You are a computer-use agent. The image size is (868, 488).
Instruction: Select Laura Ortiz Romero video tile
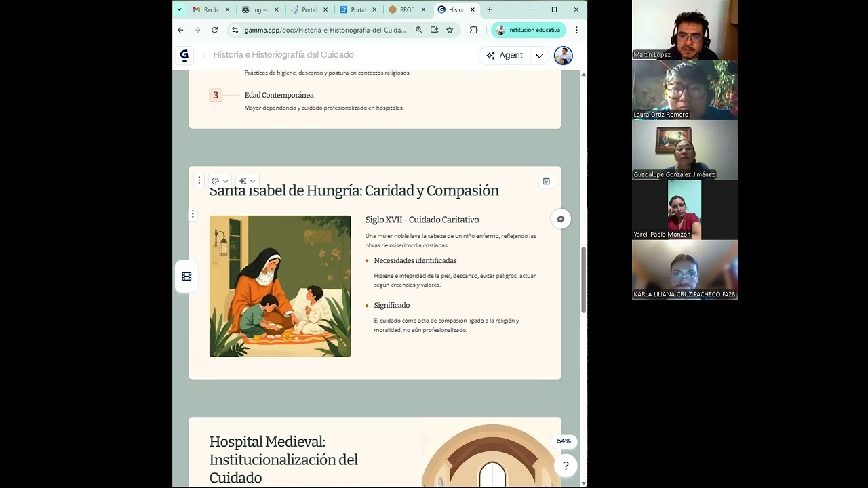click(x=685, y=89)
